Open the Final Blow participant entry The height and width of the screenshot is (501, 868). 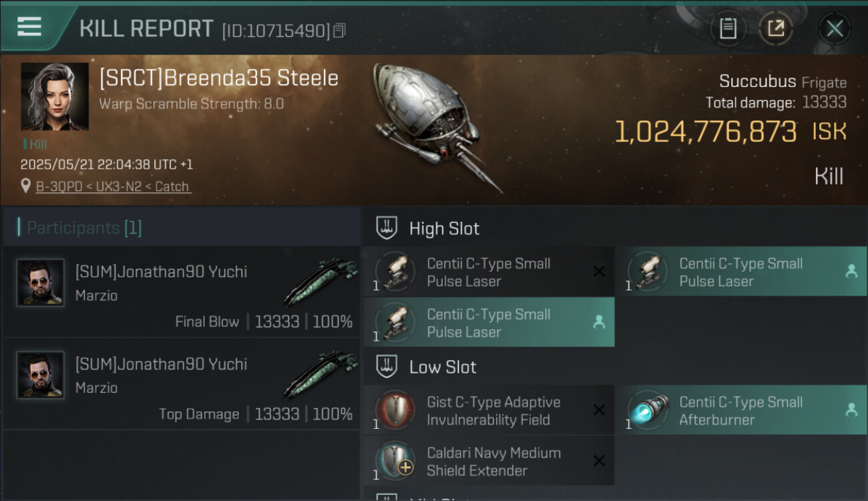(182, 294)
